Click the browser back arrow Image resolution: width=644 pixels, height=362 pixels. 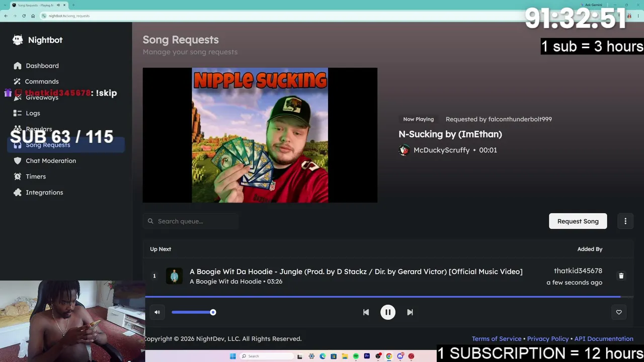(6, 16)
